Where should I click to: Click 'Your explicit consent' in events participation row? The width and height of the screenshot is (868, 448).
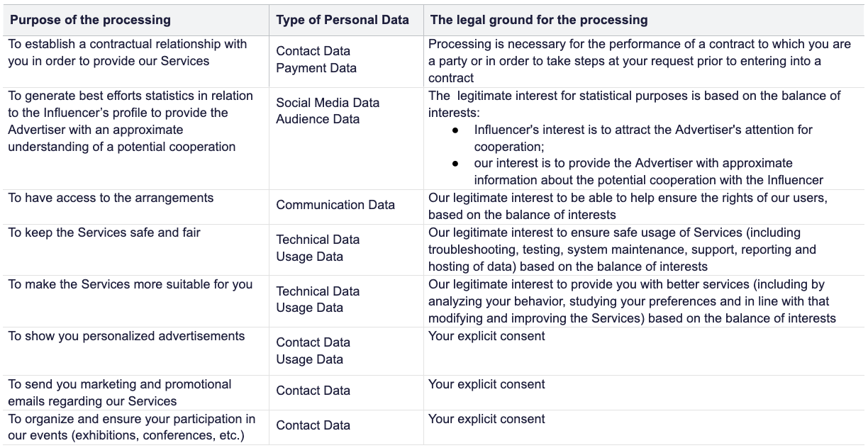coord(486,419)
